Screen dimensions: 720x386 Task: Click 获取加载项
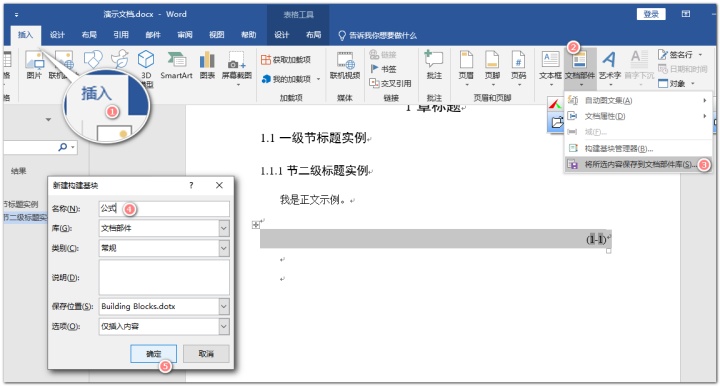click(x=286, y=60)
